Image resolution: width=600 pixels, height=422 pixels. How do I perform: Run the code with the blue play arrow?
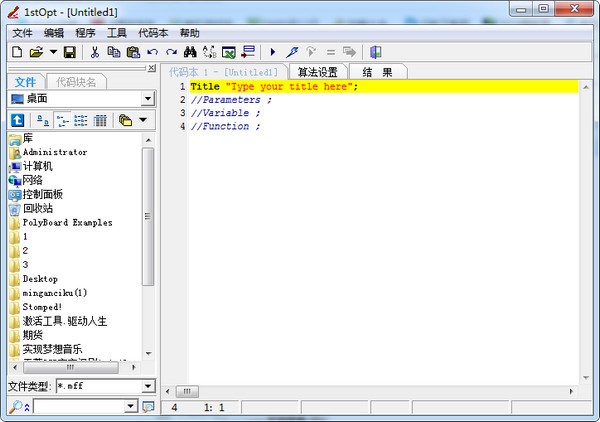click(273, 52)
